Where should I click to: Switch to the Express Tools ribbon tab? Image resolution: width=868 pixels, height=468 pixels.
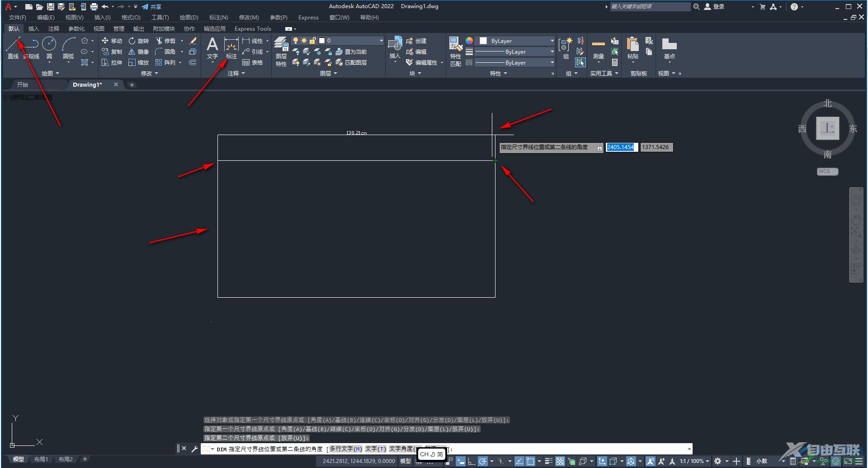click(x=253, y=28)
